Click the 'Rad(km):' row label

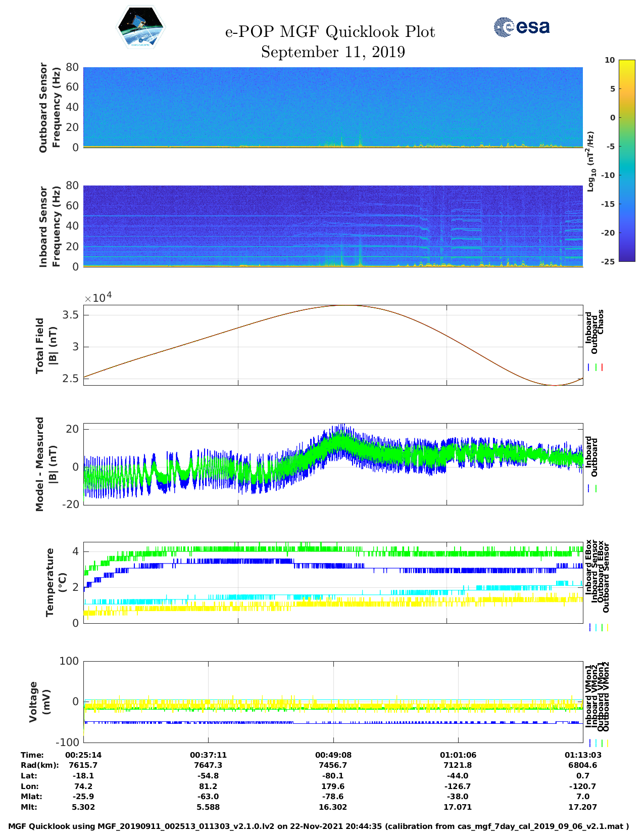pos(40,765)
